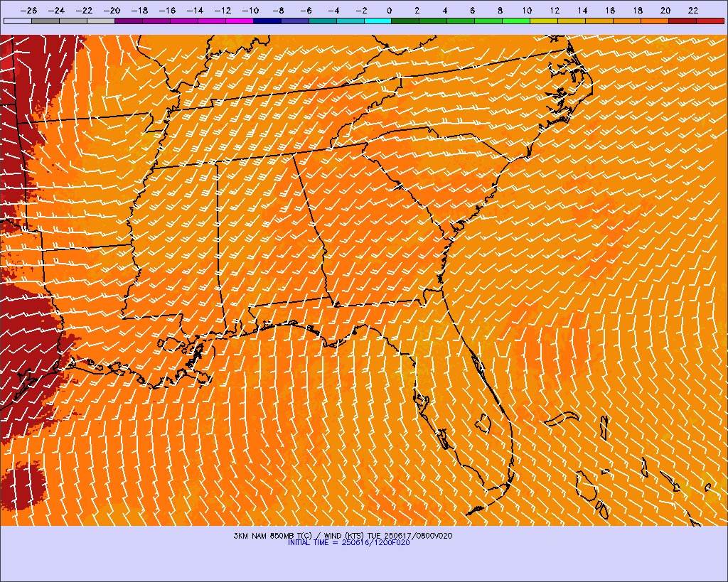
Task: Click the bright green swatch between 6 and 8
Action: tap(489, 21)
